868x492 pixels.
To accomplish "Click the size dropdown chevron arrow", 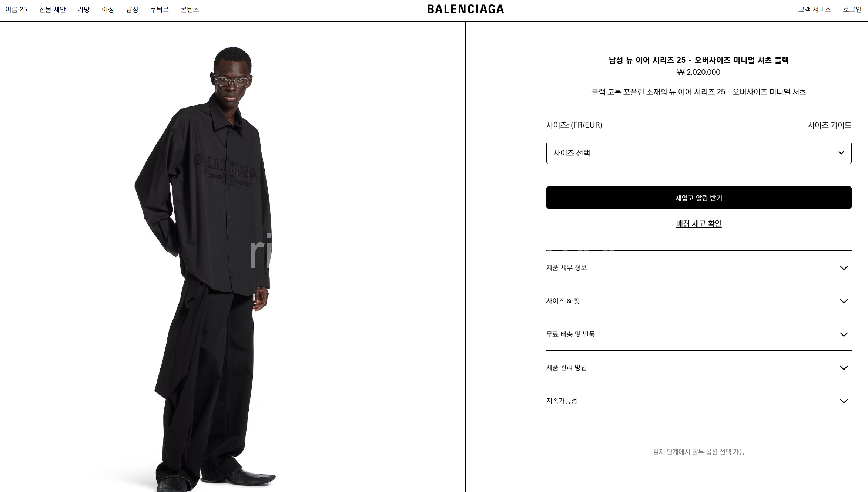I will [841, 153].
